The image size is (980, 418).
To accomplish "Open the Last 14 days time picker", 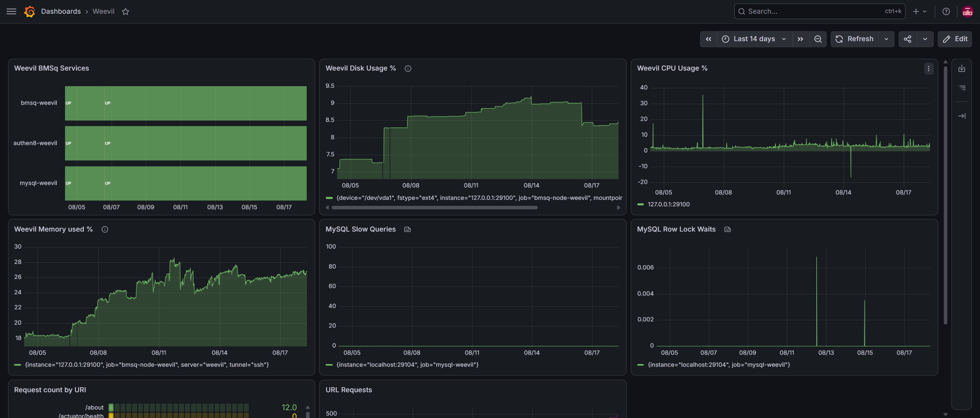I will coord(754,39).
